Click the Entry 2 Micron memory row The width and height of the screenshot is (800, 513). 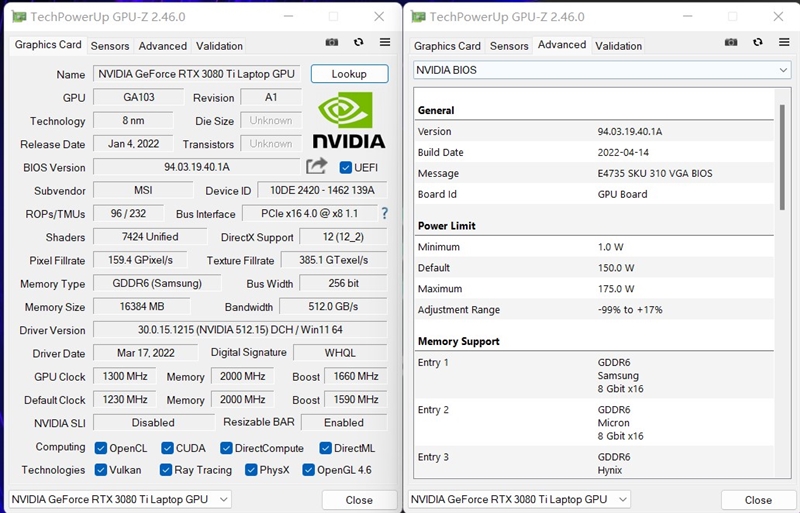click(x=594, y=423)
